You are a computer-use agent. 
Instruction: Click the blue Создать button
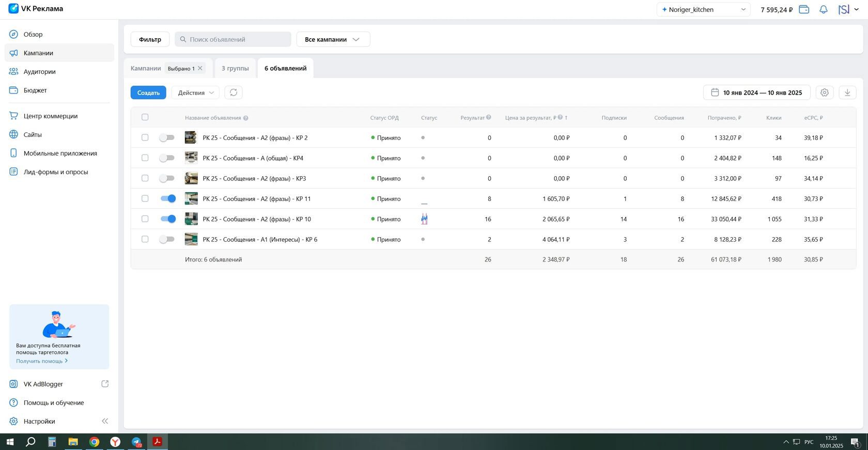click(148, 92)
